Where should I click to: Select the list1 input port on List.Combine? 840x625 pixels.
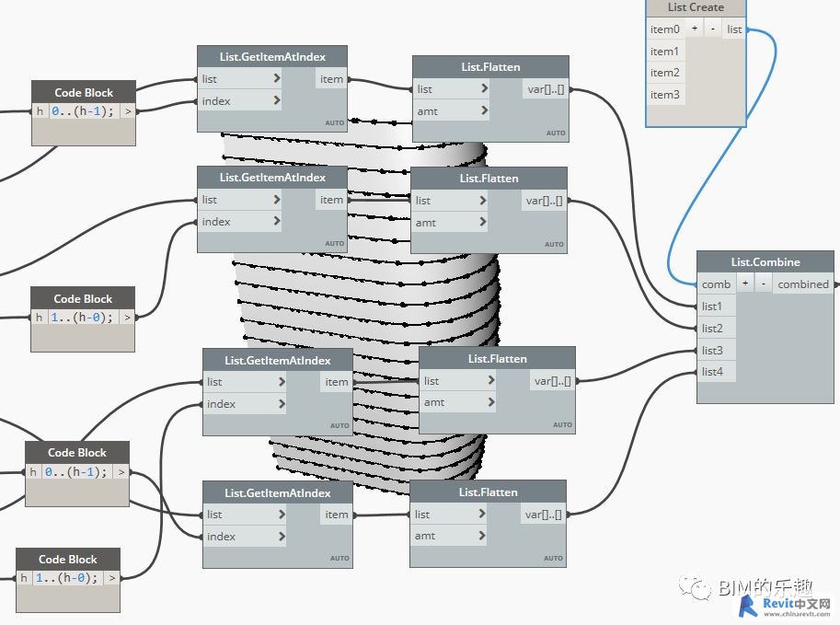(712, 307)
